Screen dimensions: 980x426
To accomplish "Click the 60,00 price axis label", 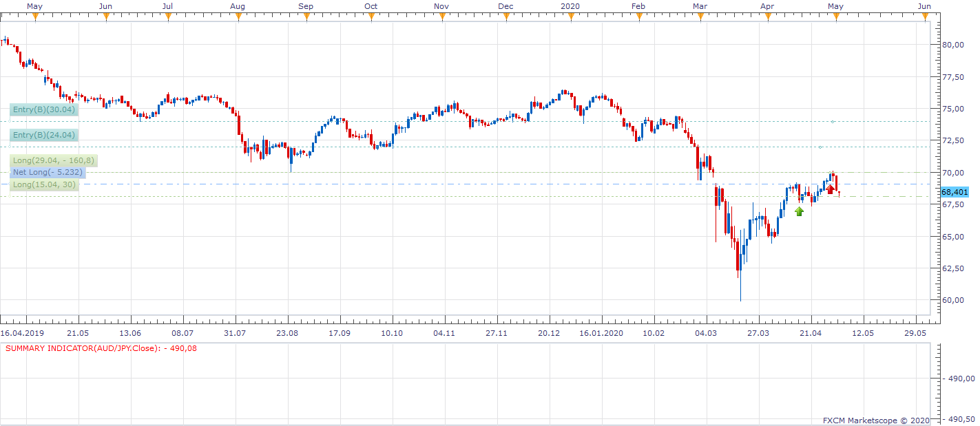I will [x=953, y=301].
